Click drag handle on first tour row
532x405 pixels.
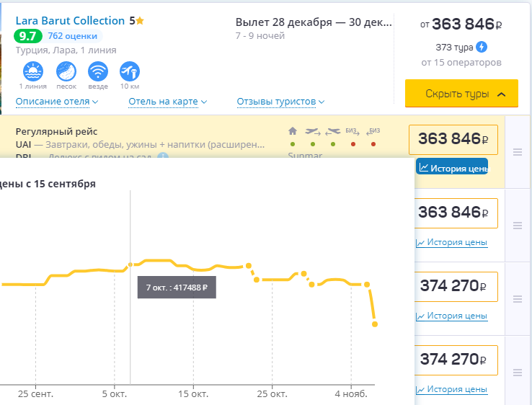coord(517,151)
